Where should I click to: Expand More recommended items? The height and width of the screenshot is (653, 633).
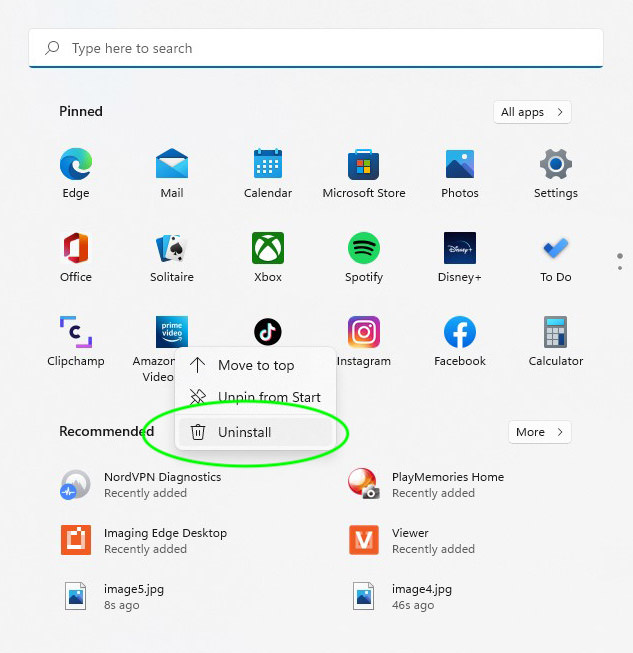coord(539,432)
